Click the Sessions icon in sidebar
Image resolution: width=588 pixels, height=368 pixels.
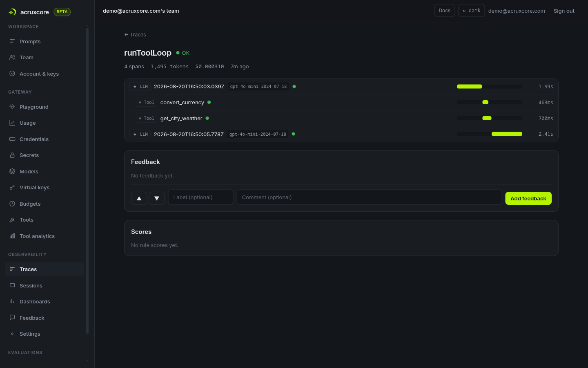point(12,285)
